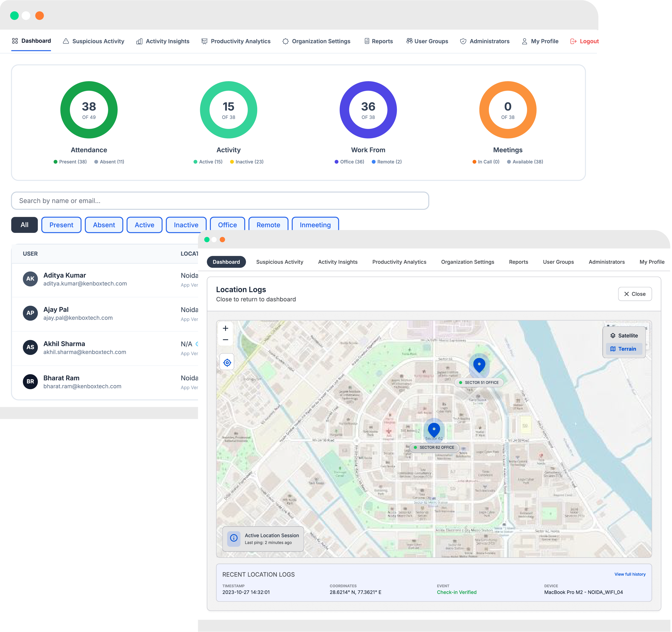Select the Inactive filter chip
This screenshot has height=632, width=672.
(186, 225)
